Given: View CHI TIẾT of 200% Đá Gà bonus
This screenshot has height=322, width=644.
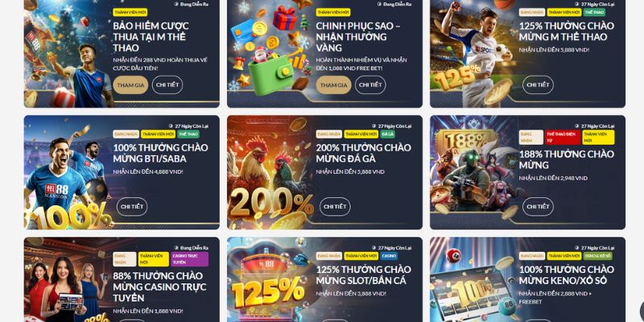Looking at the screenshot, I should pos(335,207).
